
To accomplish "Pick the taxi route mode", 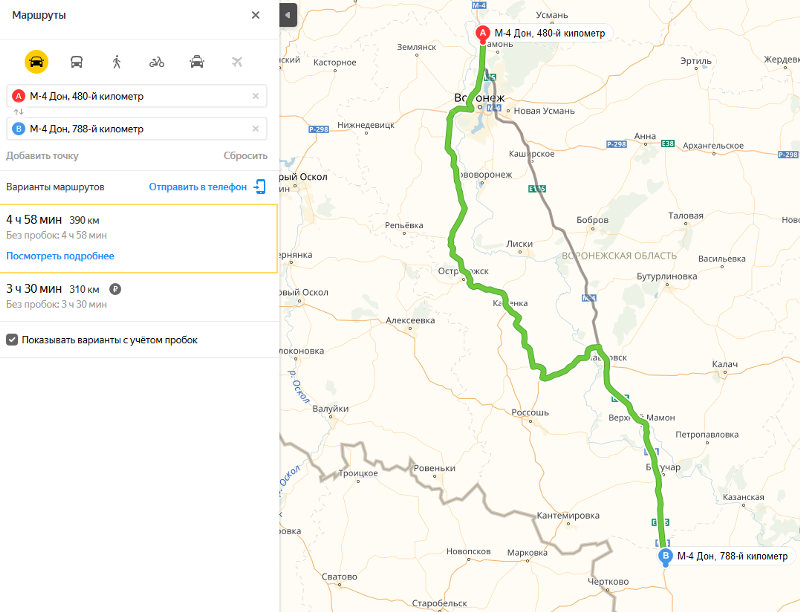I will 197,62.
